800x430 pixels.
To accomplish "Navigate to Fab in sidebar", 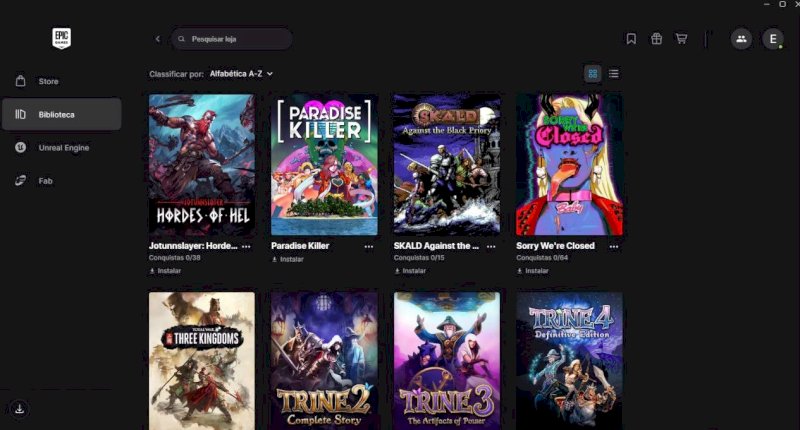I will coord(45,181).
